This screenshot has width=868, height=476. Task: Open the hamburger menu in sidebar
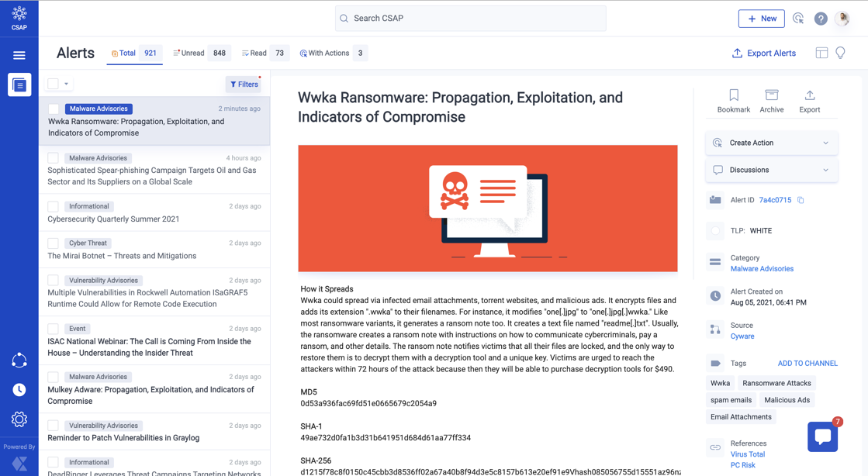19,55
